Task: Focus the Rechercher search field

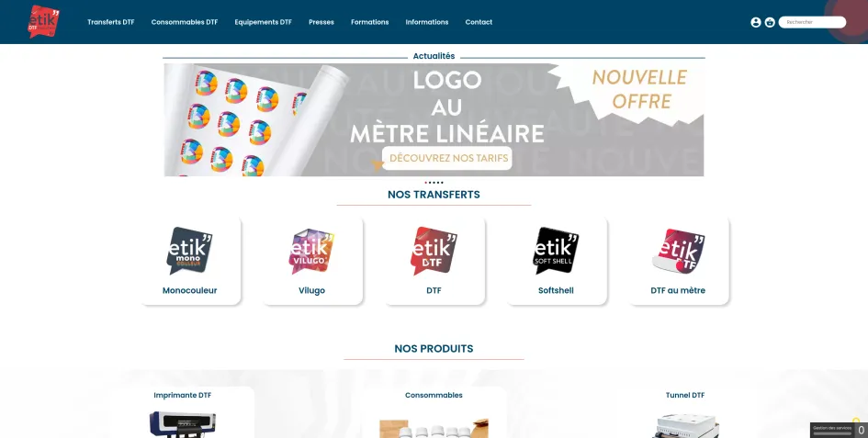Action: tap(812, 22)
